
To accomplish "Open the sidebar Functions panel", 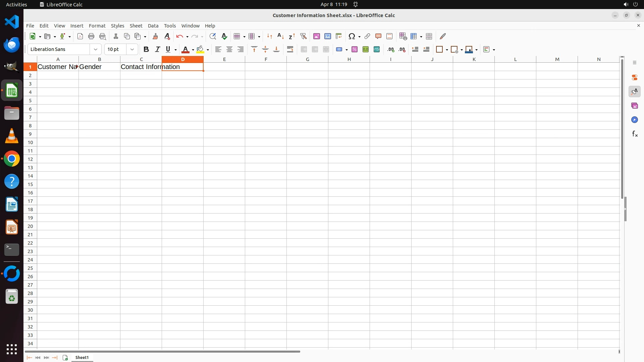I will (634, 134).
